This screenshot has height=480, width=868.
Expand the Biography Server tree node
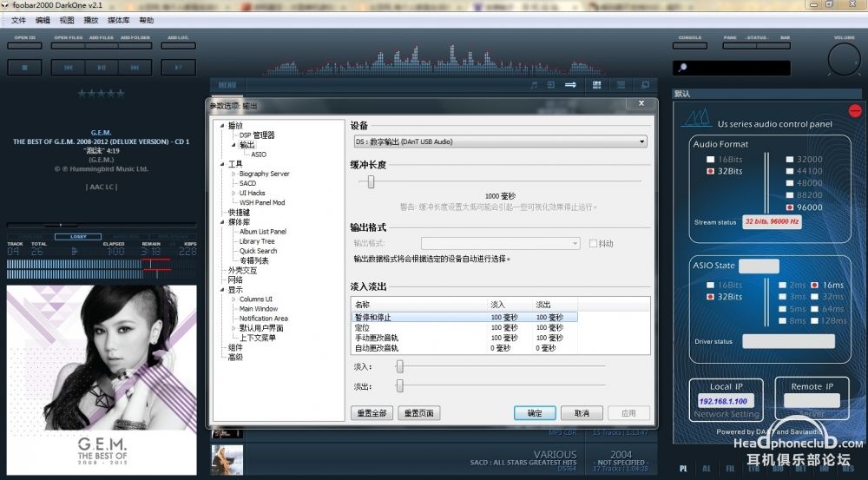(233, 174)
